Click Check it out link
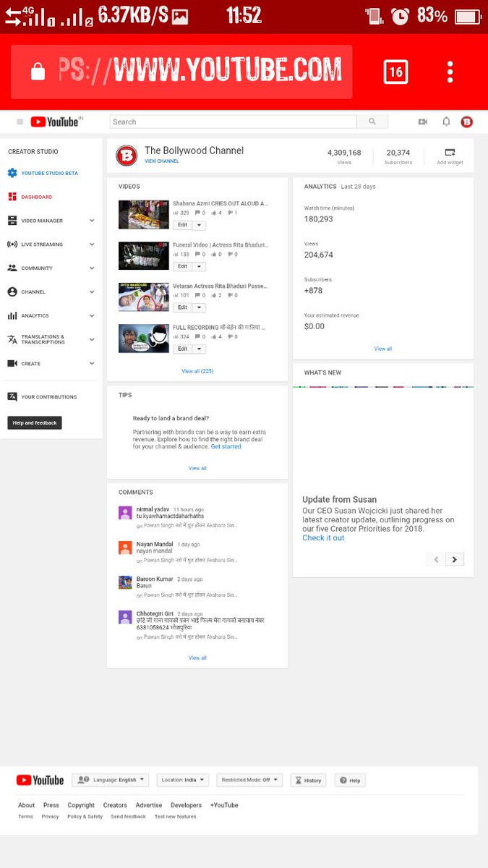Screen dimensions: 488x868 pos(323,538)
